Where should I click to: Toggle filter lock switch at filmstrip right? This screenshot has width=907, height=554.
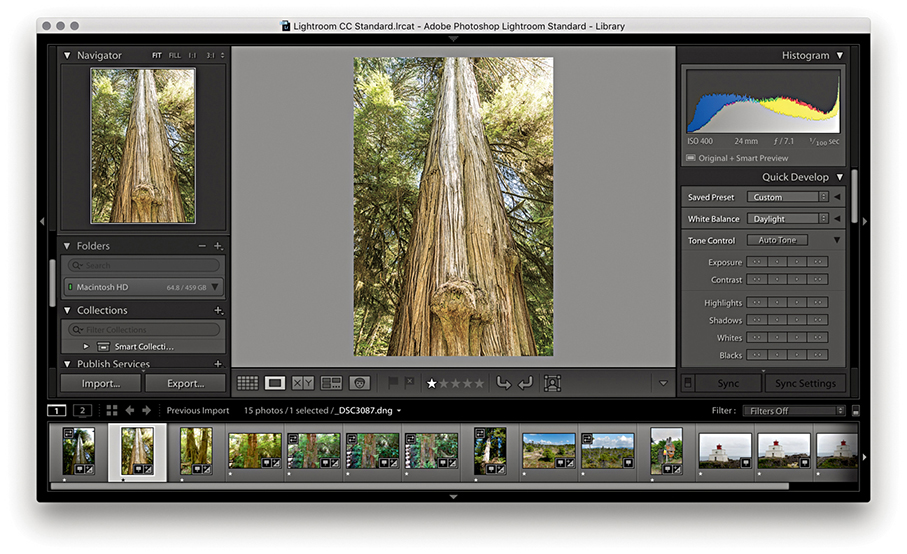pos(855,411)
